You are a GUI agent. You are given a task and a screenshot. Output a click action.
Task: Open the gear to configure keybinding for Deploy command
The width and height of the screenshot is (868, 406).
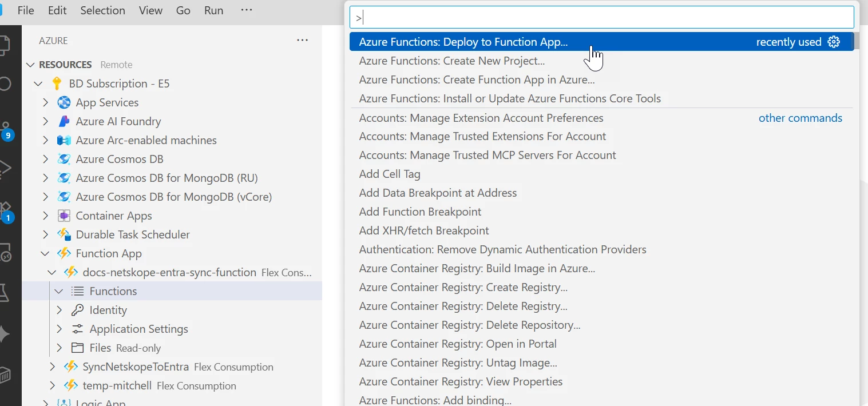(x=834, y=42)
